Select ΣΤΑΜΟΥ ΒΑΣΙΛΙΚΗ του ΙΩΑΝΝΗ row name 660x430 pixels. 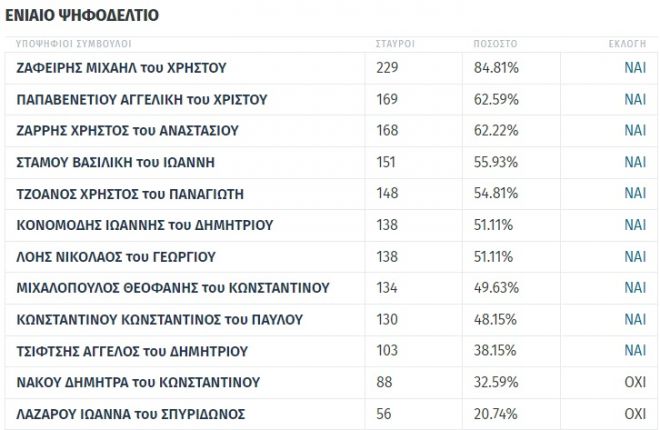(116, 162)
